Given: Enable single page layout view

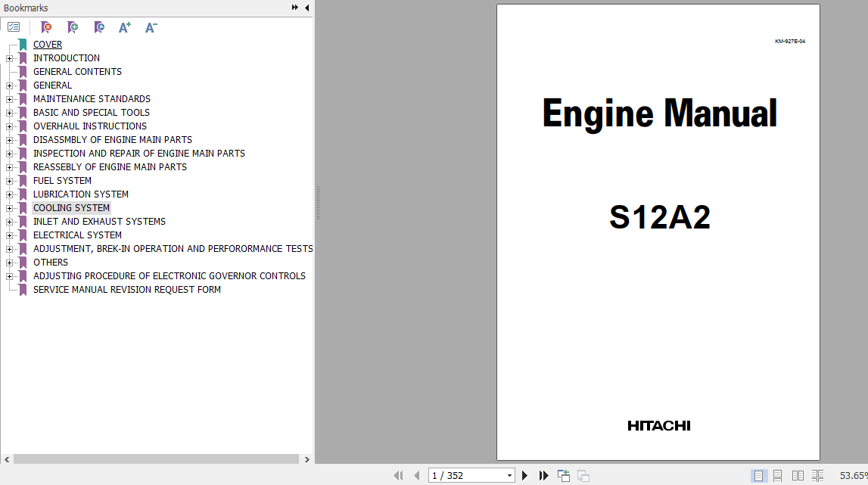Looking at the screenshot, I should (759, 475).
